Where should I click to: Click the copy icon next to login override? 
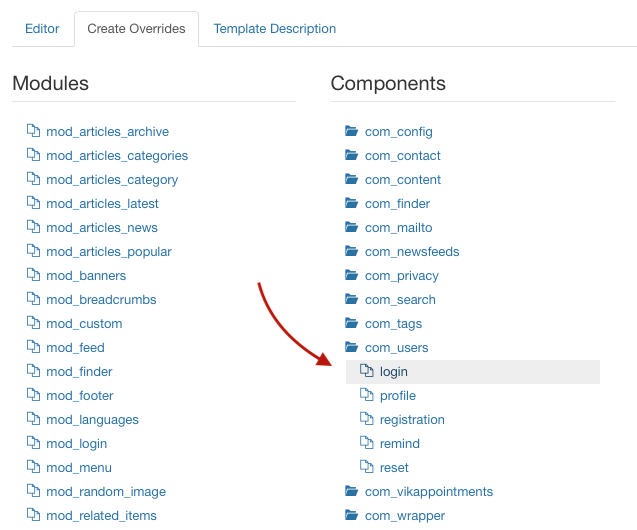(367, 371)
